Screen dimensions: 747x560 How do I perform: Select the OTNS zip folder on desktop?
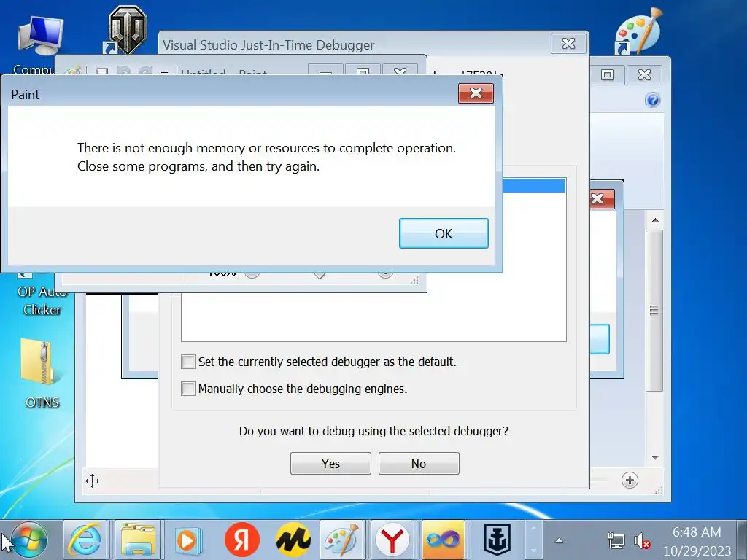tap(42, 374)
